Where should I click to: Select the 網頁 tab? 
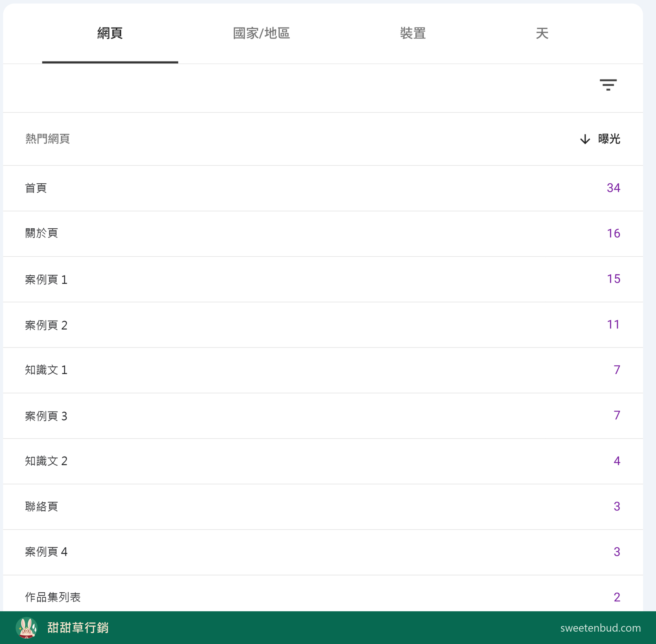pos(110,34)
